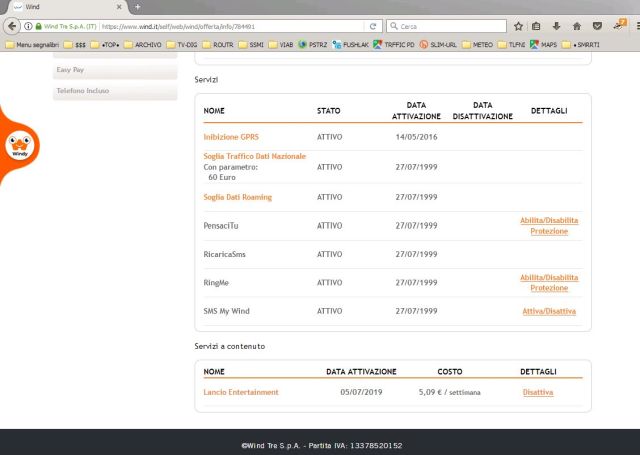Go to the browser home page icon
This screenshot has height=455, width=640.
pos(576,26)
